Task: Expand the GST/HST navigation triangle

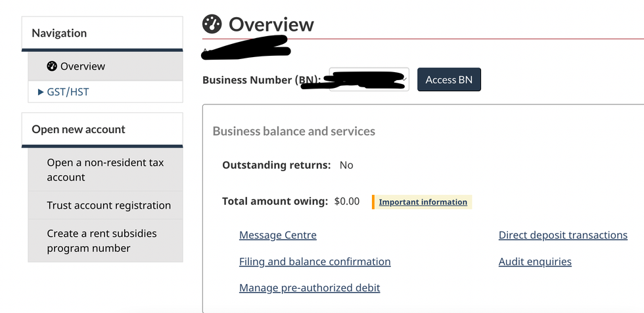Action: point(41,92)
